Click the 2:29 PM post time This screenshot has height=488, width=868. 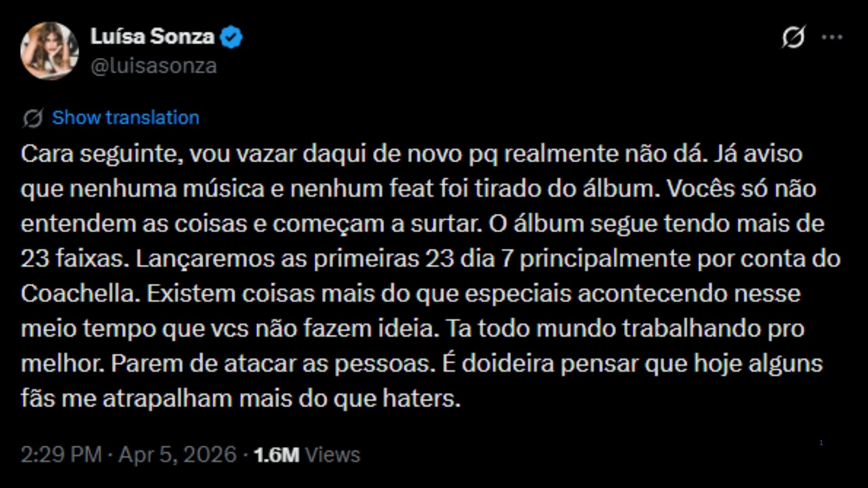click(x=61, y=455)
